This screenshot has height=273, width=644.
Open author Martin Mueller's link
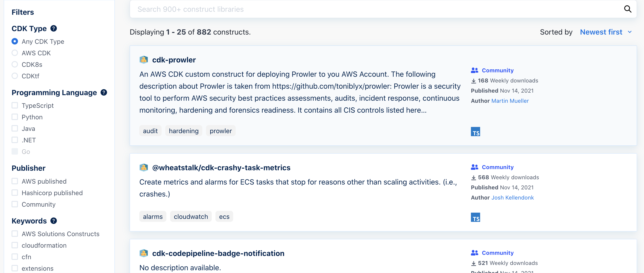click(x=510, y=101)
